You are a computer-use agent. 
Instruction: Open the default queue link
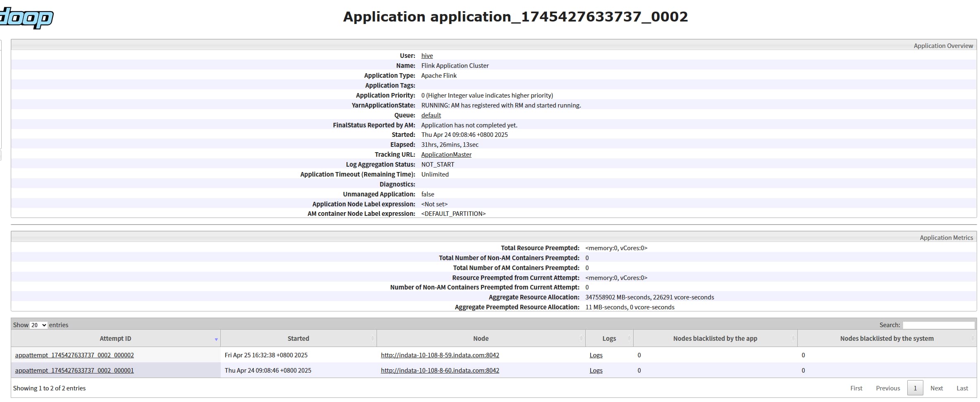pos(431,115)
